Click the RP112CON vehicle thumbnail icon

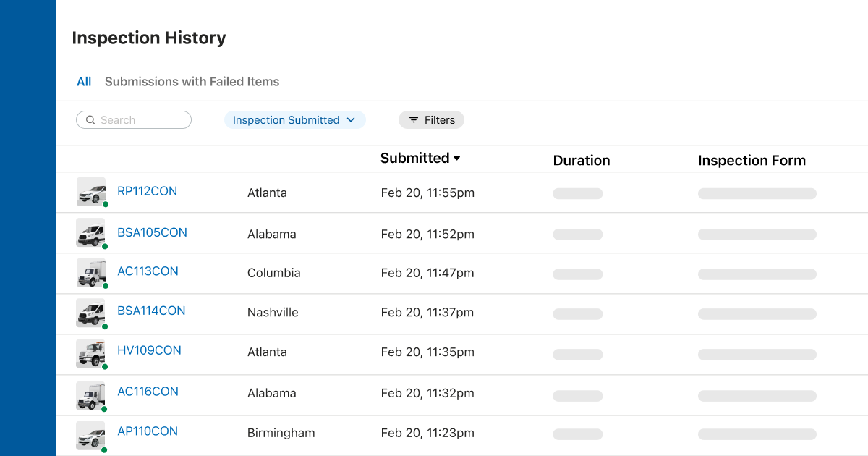(91, 192)
